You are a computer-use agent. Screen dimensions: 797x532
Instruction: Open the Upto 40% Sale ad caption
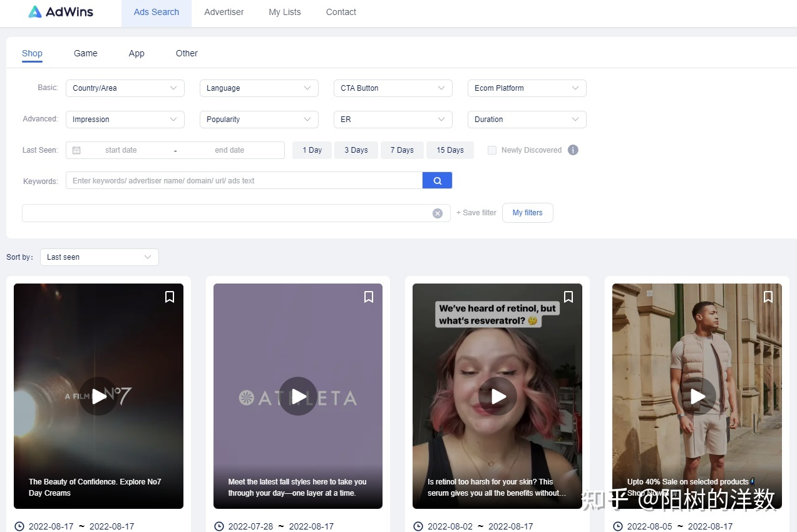(691, 488)
